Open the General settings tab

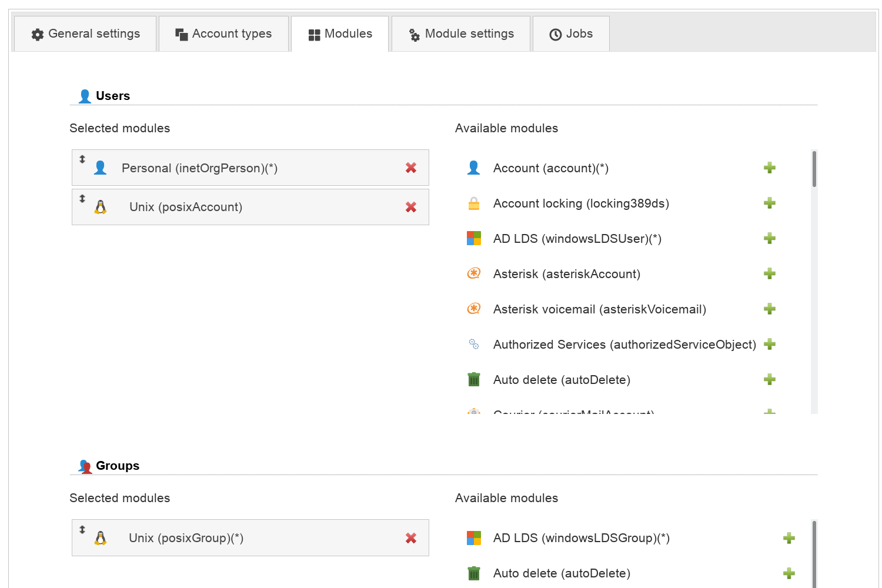tap(85, 34)
